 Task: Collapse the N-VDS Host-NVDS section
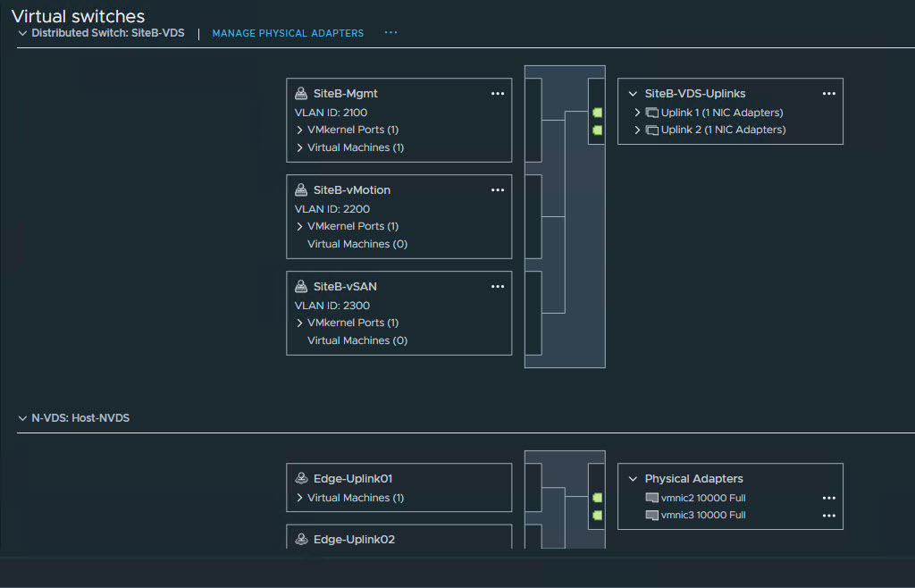[22, 418]
